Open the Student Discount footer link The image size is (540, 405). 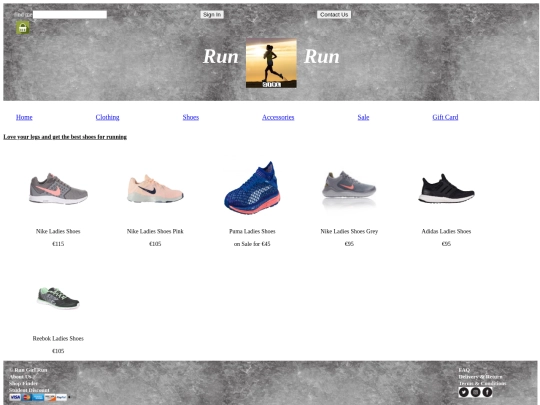[x=29, y=390]
